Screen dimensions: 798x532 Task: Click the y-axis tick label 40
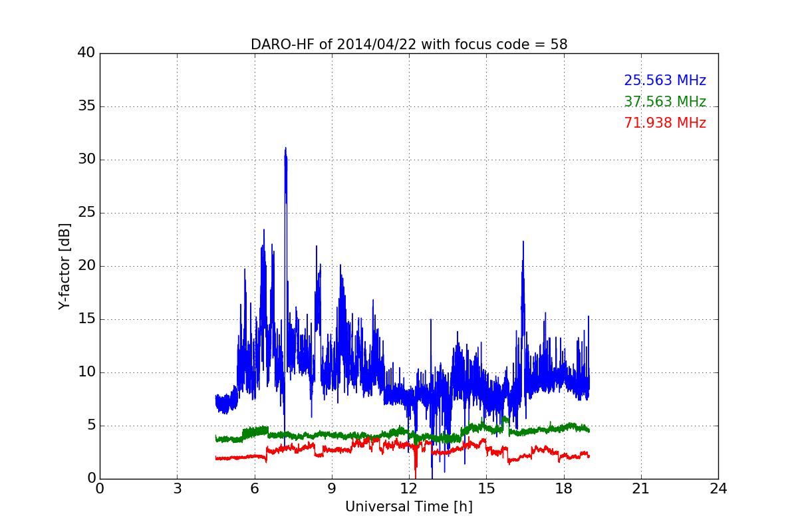(86, 53)
